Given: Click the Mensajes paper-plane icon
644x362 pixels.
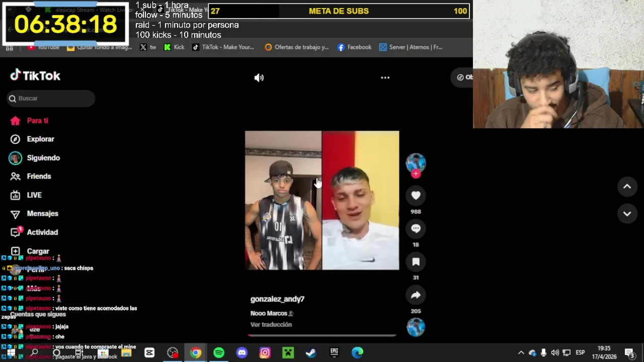Looking at the screenshot, I should (x=15, y=214).
